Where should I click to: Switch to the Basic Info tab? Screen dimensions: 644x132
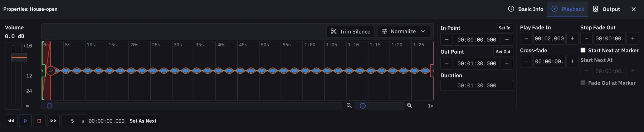point(526,9)
